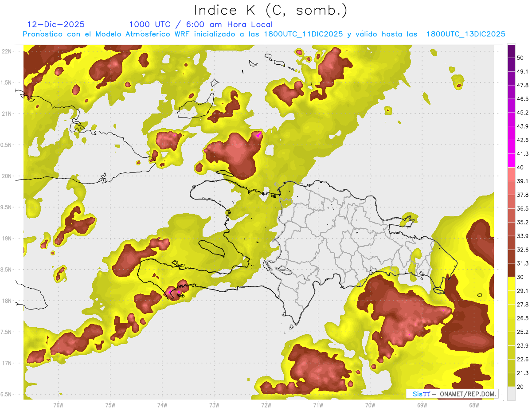The image size is (532, 411).
Task: Click the bright yellow band between 29.1 and 30
Action: [512, 284]
